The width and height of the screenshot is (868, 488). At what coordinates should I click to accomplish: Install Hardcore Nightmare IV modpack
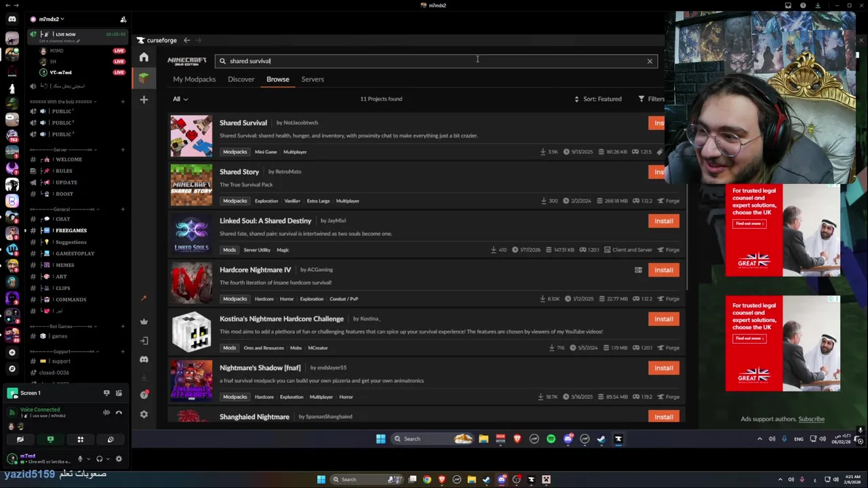pos(663,270)
